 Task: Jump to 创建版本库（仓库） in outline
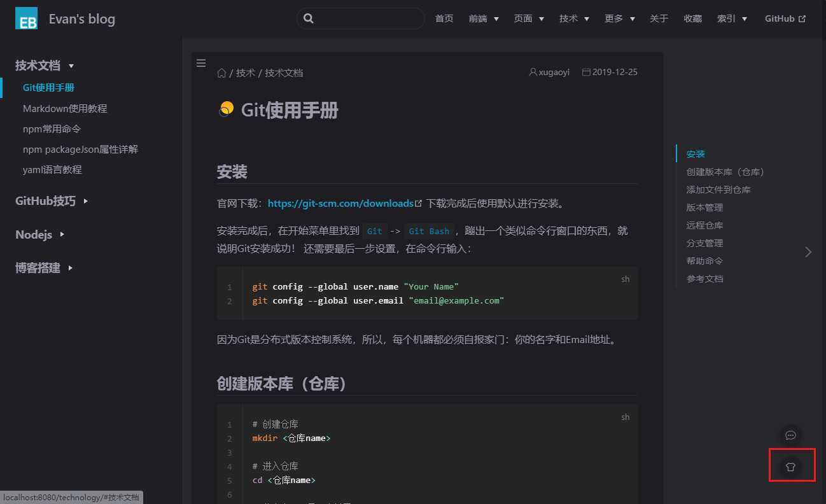tap(725, 172)
